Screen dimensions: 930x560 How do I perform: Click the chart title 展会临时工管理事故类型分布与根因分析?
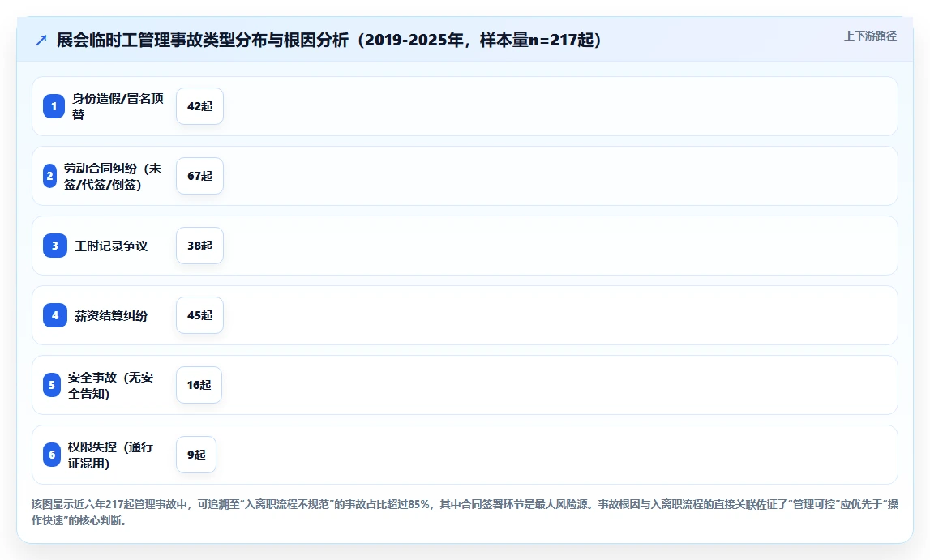click(x=329, y=40)
